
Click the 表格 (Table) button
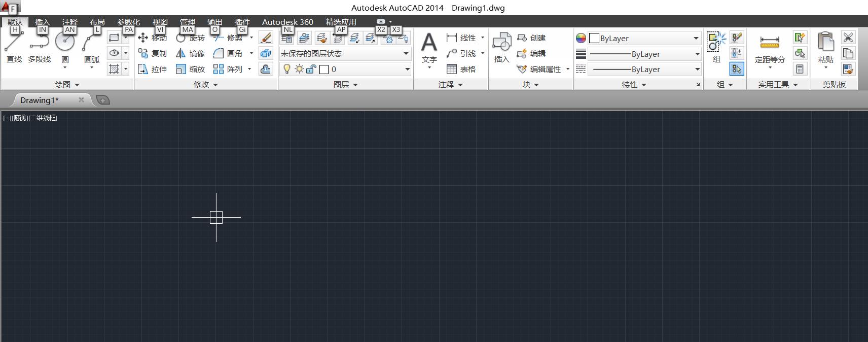(x=461, y=69)
